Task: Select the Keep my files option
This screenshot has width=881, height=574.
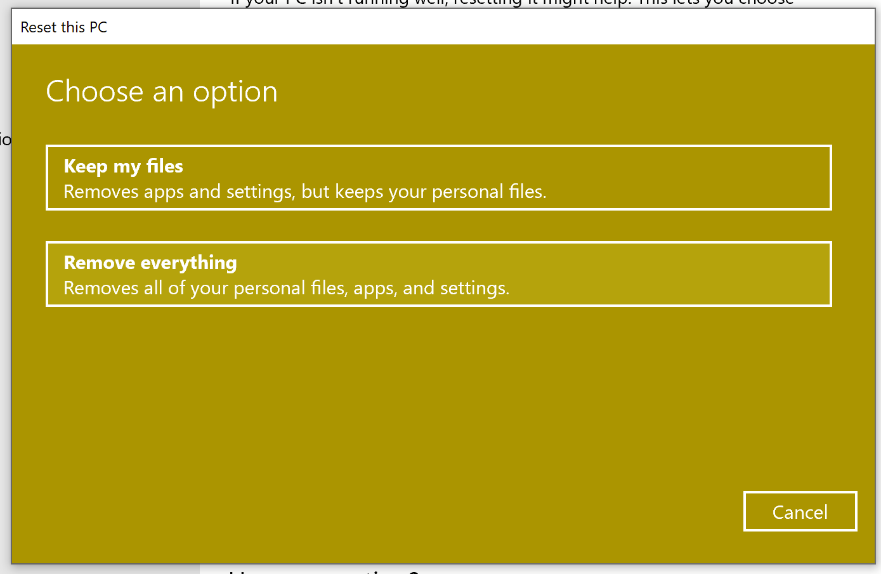Action: (x=438, y=178)
